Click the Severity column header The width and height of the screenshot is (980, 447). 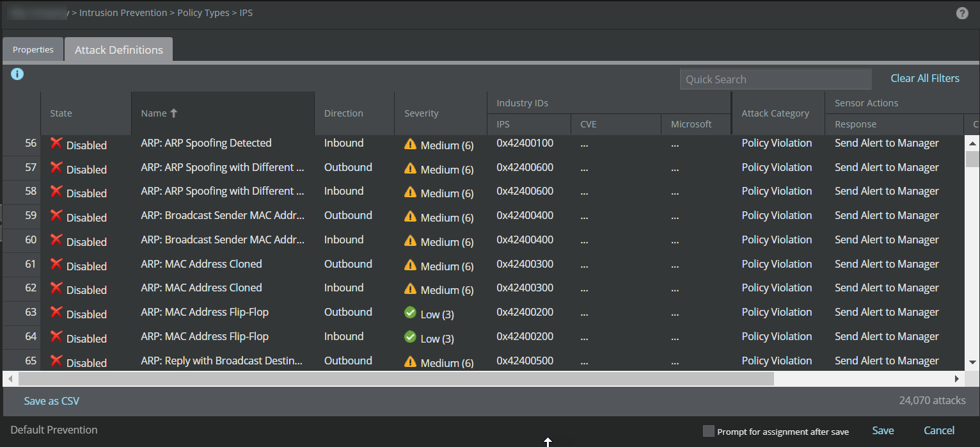pyautogui.click(x=441, y=113)
